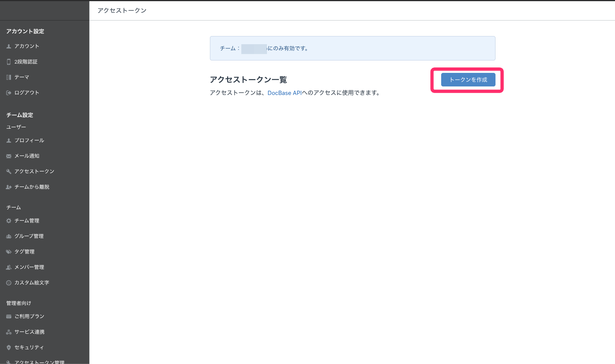The width and height of the screenshot is (615, 364).
Task: Open メンバー管理 page
Action: (x=29, y=267)
